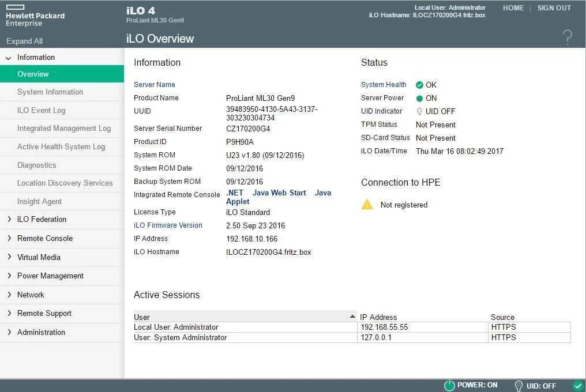Click the iLO Standard license value

click(x=248, y=212)
